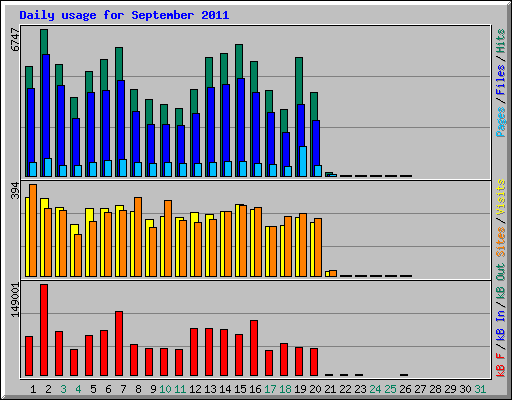This screenshot has height=400, width=512.
Task: Click the 'Hits' legend label
Action: [500, 41]
